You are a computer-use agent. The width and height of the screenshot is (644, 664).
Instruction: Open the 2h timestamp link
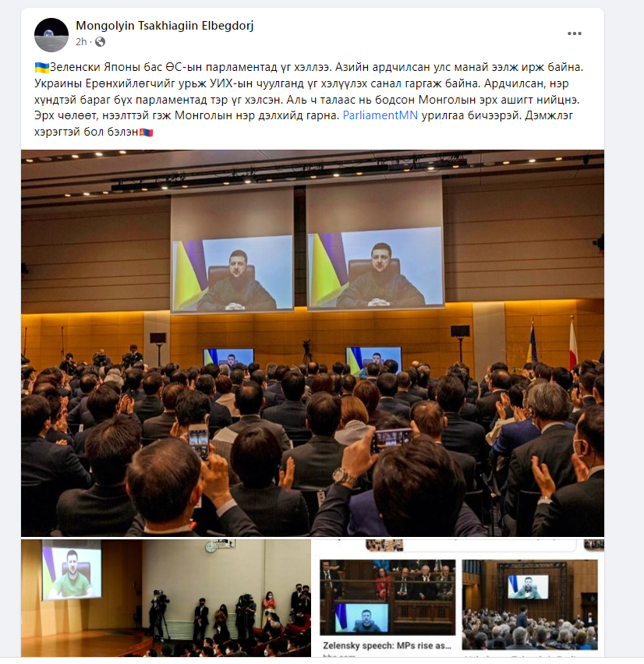tap(81, 41)
